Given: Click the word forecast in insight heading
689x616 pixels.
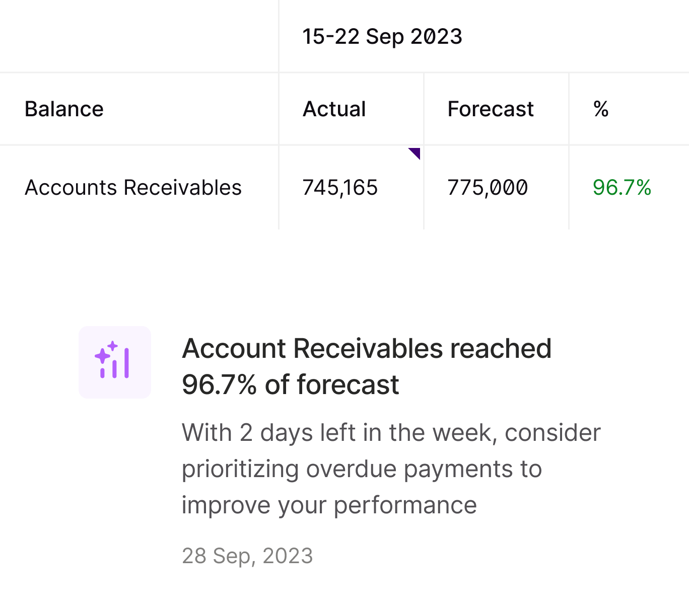Looking at the screenshot, I should (x=348, y=385).
